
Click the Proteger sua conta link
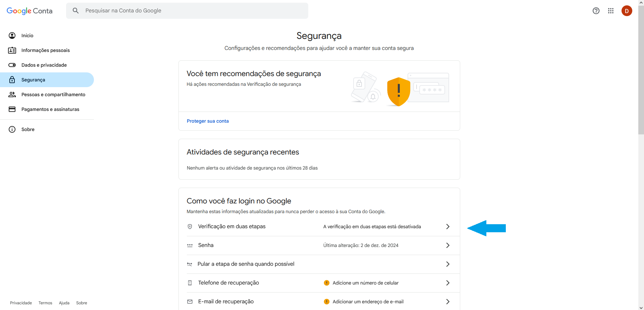[x=208, y=121]
